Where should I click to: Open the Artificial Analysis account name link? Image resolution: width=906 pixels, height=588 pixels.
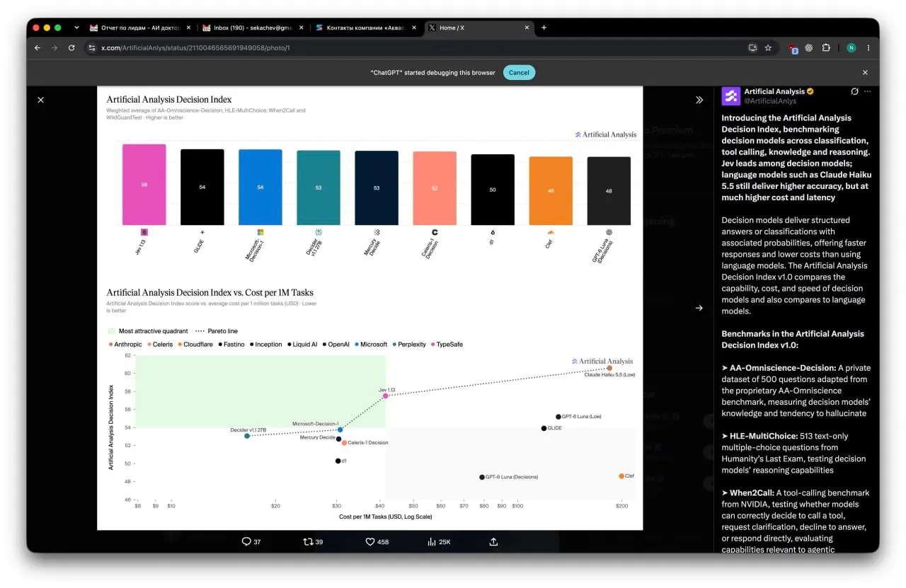[774, 91]
